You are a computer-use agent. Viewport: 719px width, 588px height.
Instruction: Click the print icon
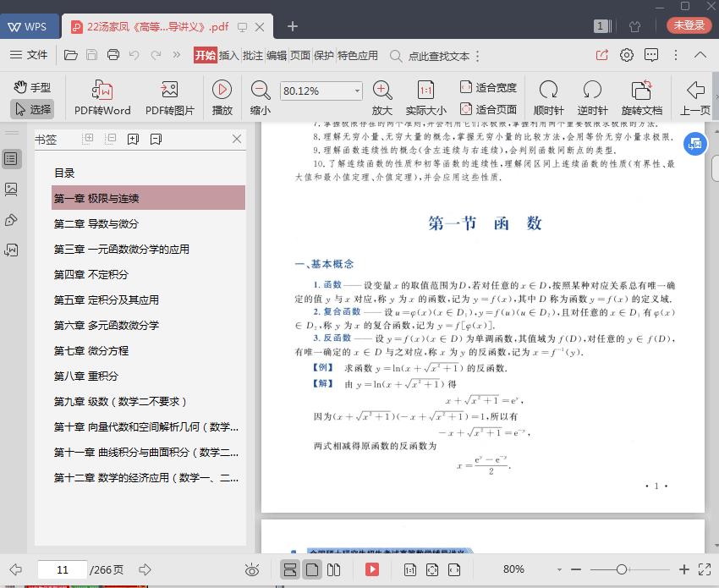coord(113,55)
